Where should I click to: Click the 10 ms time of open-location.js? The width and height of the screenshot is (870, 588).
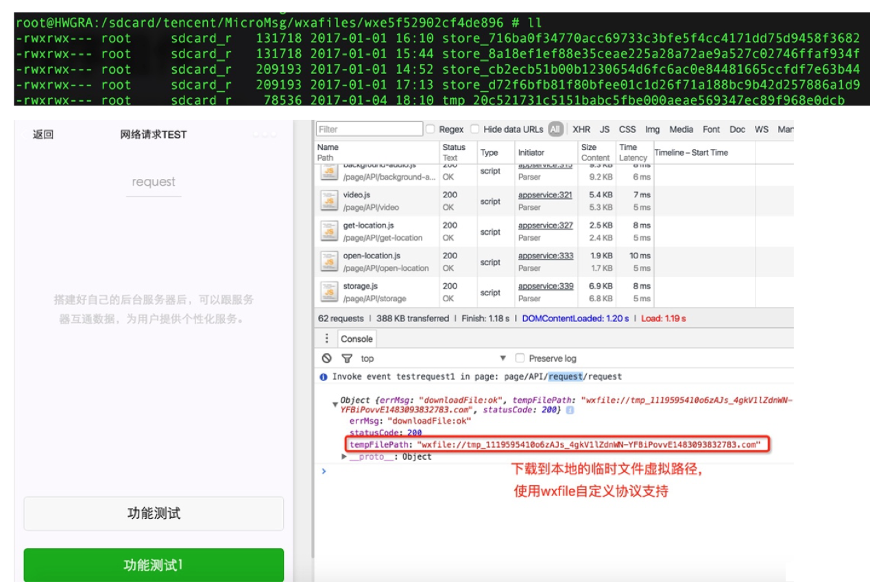(x=640, y=256)
